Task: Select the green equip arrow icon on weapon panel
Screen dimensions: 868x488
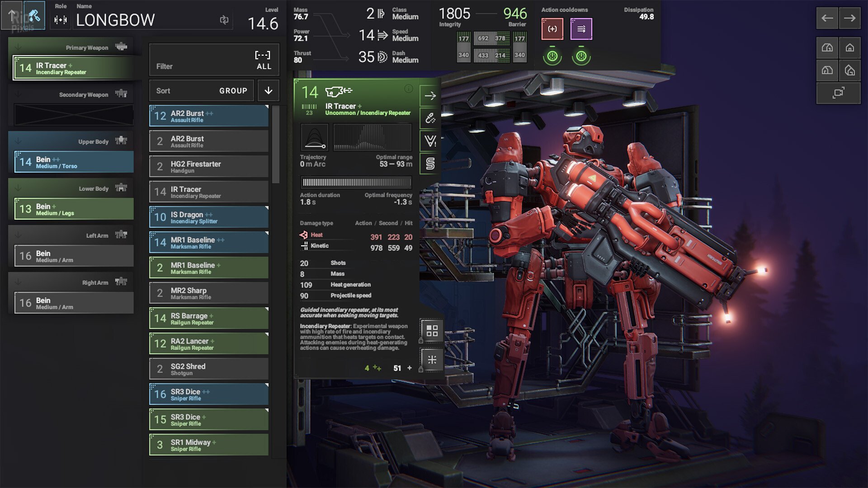Action: tap(429, 96)
